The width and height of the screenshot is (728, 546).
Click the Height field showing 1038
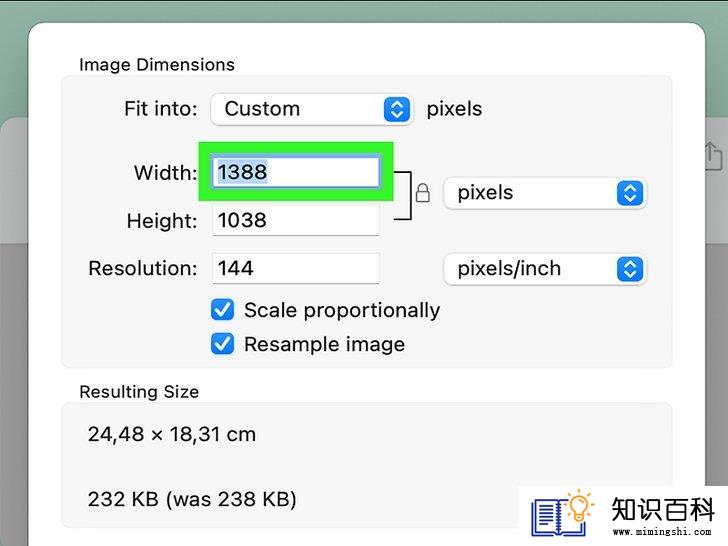(x=296, y=220)
